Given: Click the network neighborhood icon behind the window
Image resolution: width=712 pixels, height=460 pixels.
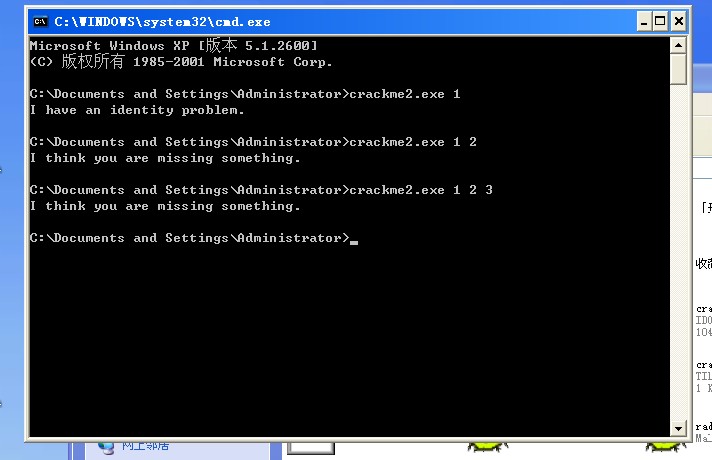Looking at the screenshot, I should pos(106,447).
